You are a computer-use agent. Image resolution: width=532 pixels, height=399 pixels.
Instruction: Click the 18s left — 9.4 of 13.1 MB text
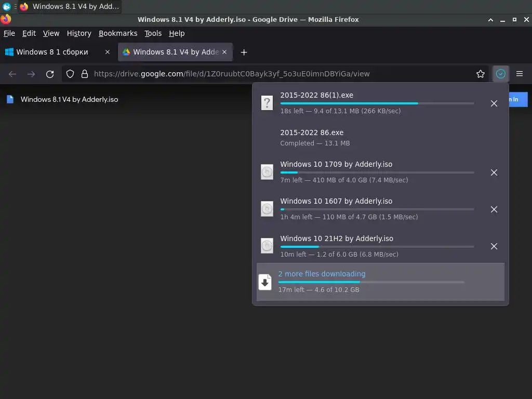(340, 111)
